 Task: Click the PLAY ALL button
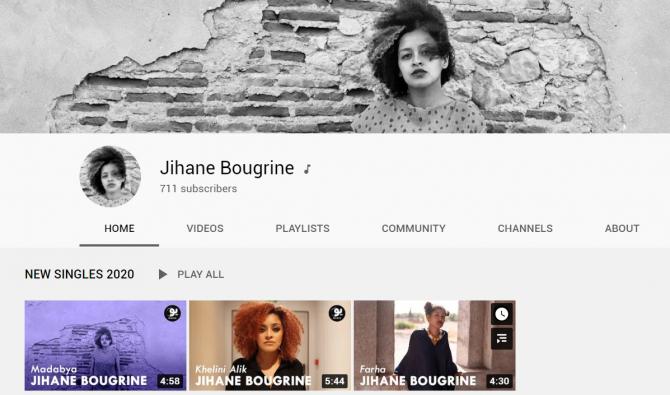tap(191, 274)
